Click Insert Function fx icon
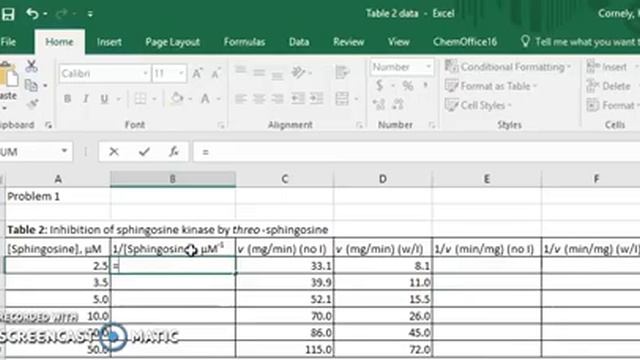 coord(174,152)
